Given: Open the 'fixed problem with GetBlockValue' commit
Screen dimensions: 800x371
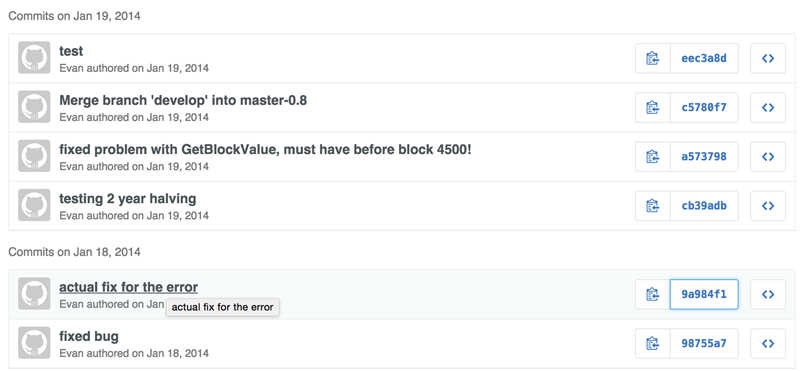Looking at the screenshot, I should pos(265,150).
